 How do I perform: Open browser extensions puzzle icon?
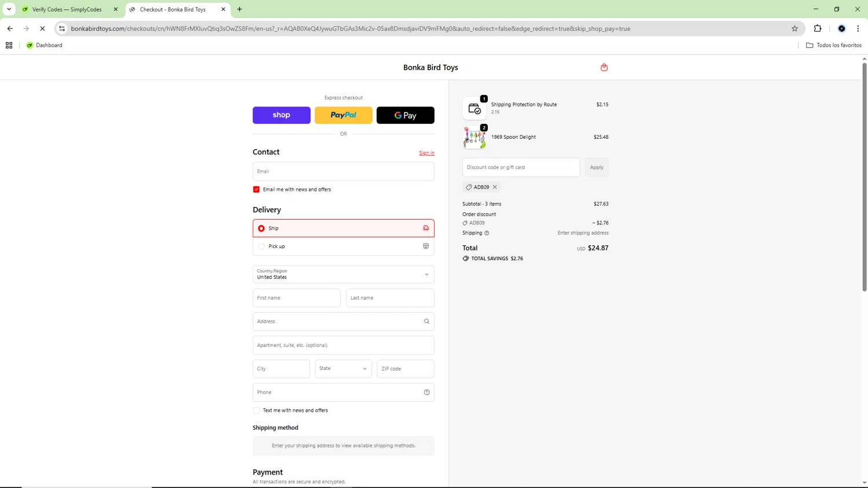coord(818,28)
